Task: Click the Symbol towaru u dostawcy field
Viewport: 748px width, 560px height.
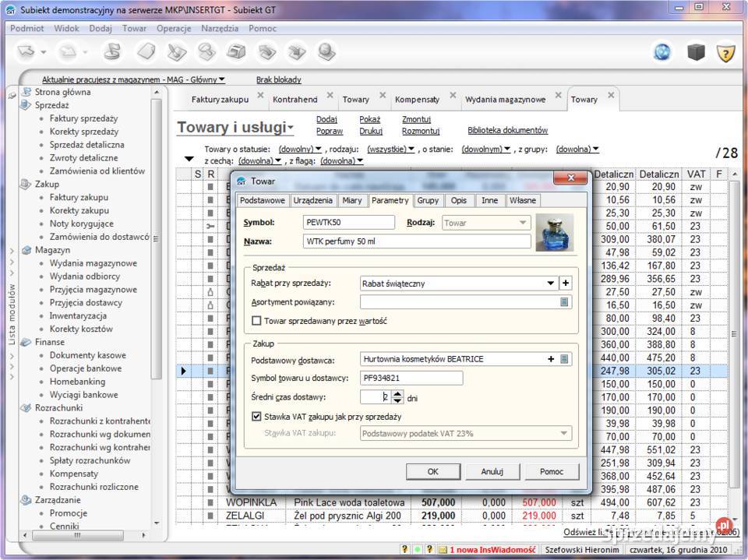Action: 411,379
